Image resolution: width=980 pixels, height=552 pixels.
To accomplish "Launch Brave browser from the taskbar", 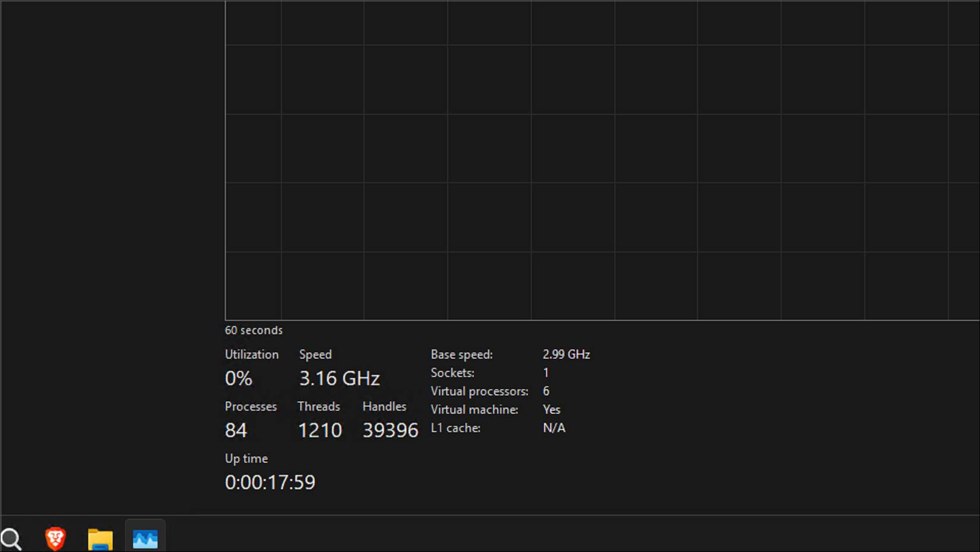I will point(55,538).
